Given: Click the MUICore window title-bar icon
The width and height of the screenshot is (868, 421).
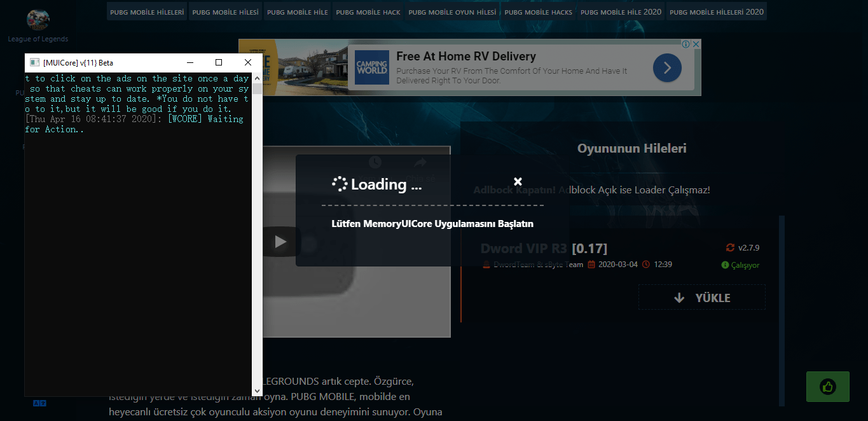Looking at the screenshot, I should (x=35, y=62).
